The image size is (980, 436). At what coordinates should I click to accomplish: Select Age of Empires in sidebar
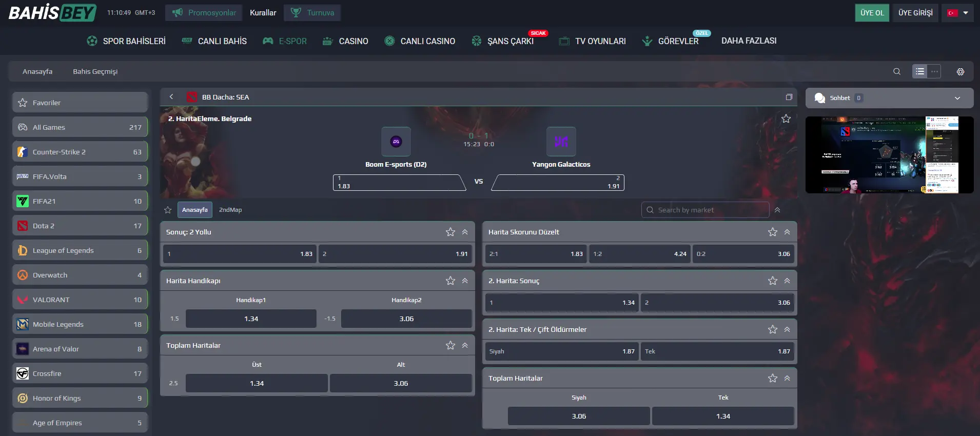(80, 423)
